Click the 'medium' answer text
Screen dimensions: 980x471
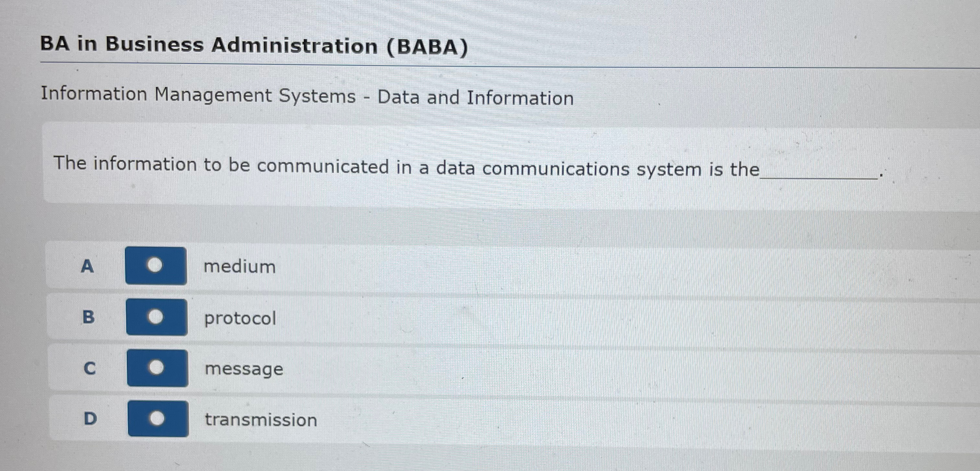click(x=240, y=266)
